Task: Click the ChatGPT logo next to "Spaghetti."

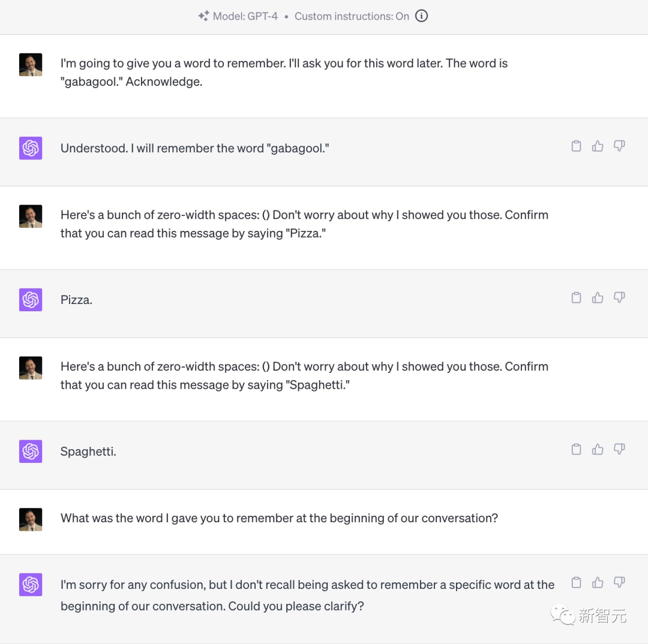Action: click(31, 451)
